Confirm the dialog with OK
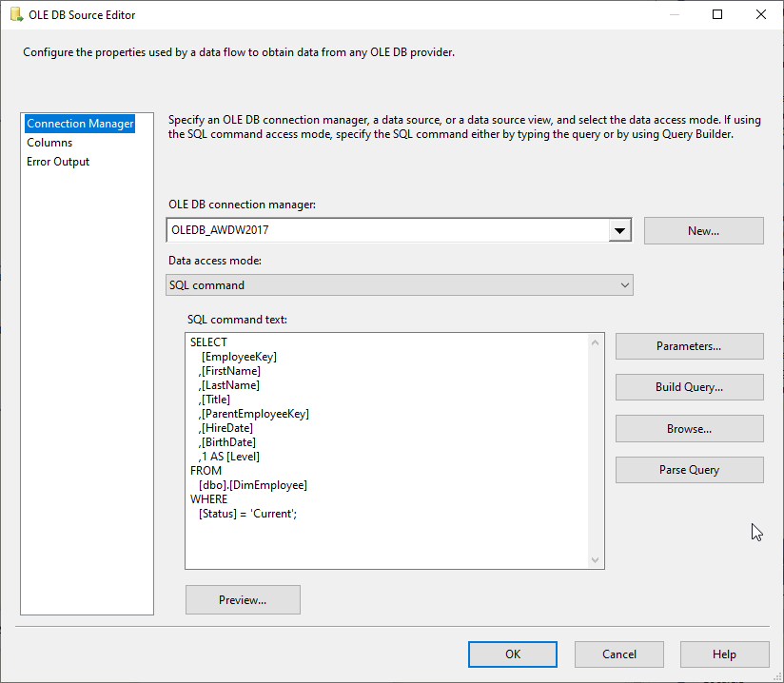 (x=513, y=654)
